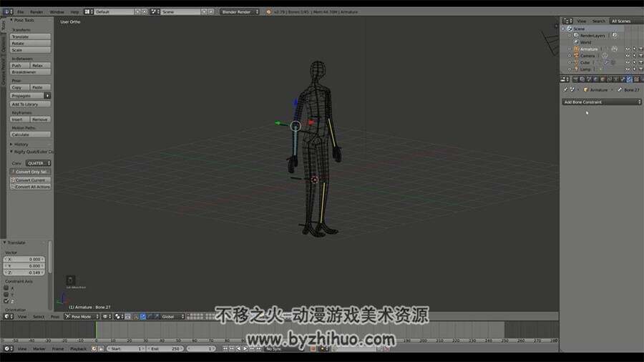The image size is (644, 362).
Task: Click the RenderLayers icon in the outliner
Action: point(576,35)
